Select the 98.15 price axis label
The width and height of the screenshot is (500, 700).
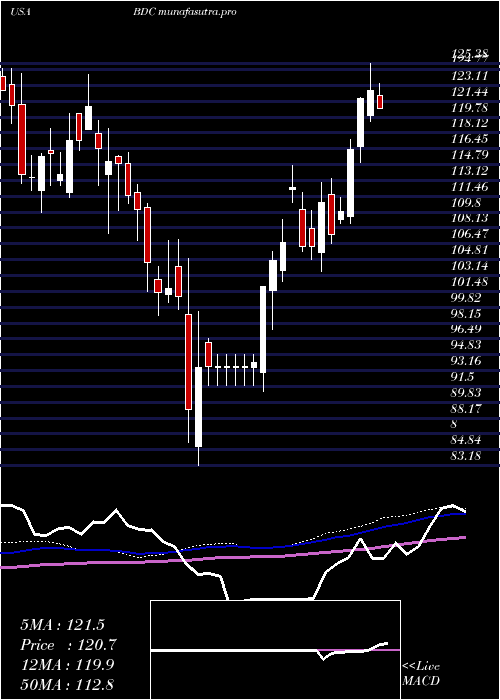point(467,314)
